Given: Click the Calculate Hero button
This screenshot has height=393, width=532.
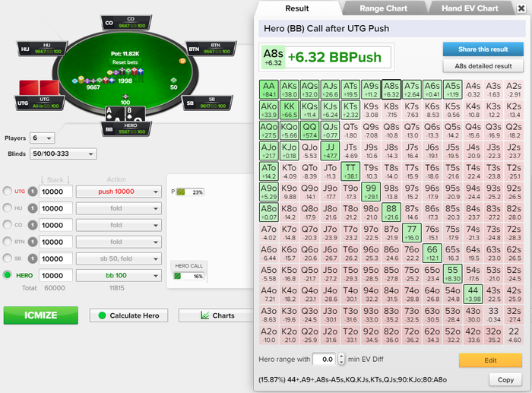Looking at the screenshot, I should (x=129, y=315).
